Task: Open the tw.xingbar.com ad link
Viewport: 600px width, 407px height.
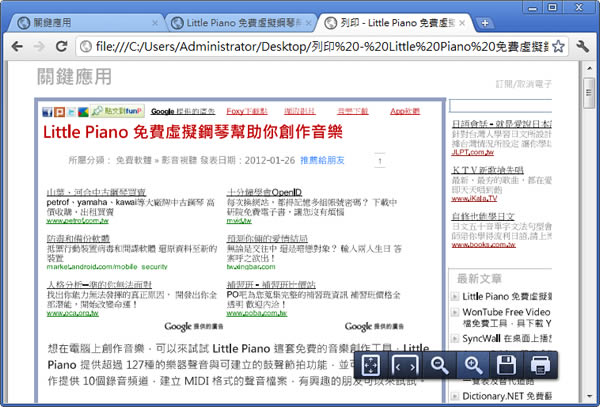Action: point(251,267)
